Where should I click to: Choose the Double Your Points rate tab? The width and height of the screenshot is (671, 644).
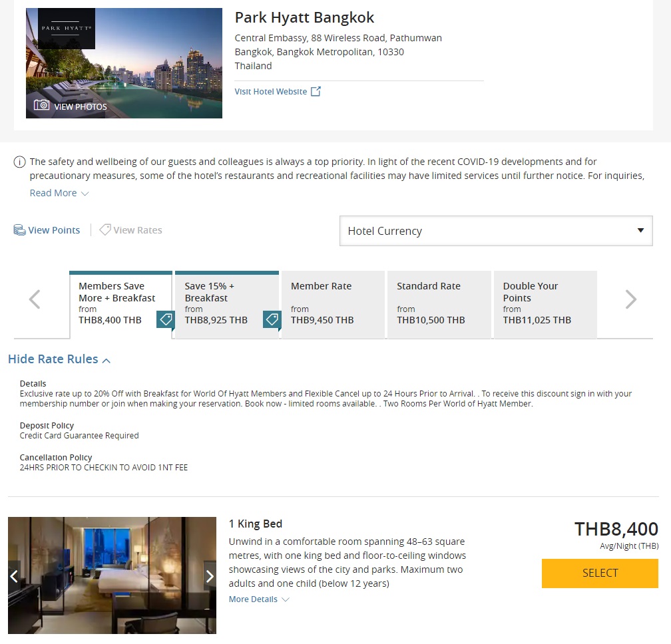(545, 305)
